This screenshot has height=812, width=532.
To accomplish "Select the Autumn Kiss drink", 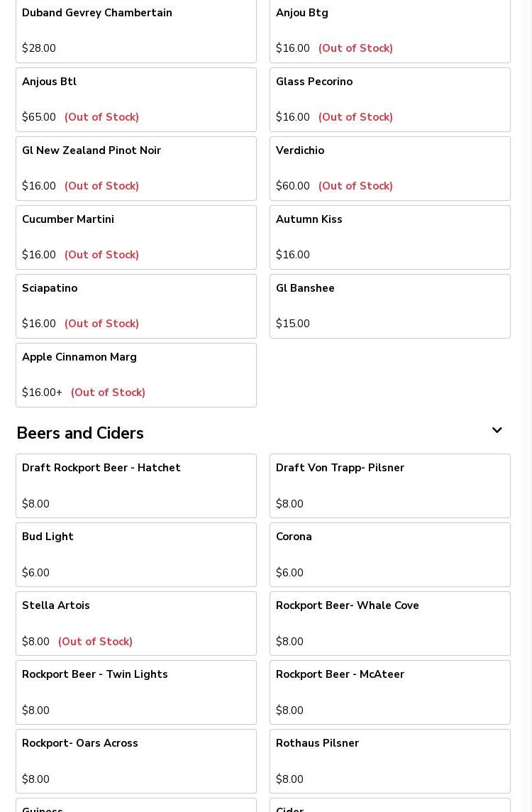I will pos(390,237).
